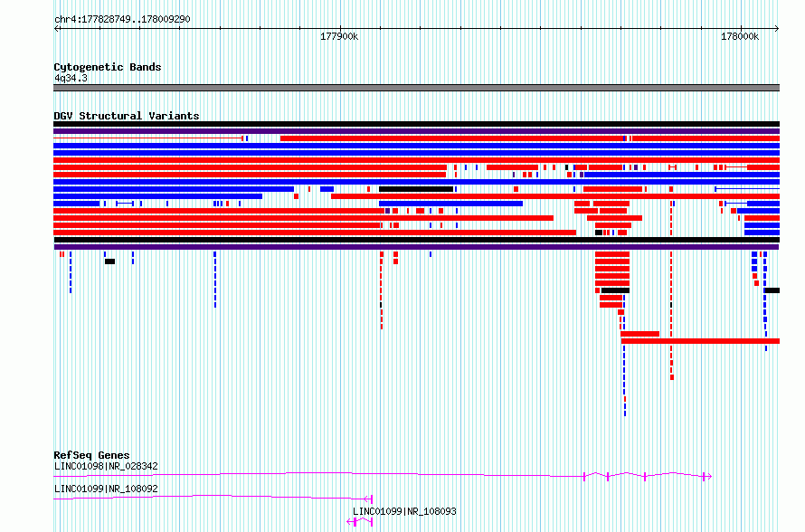This screenshot has height=532, width=805.
Task: Click the black variant bar at far right edge below purple bar
Action: 772,290
